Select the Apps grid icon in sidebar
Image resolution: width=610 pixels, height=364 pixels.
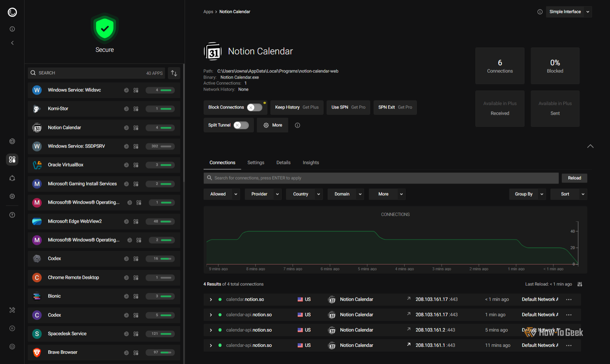pos(12,160)
